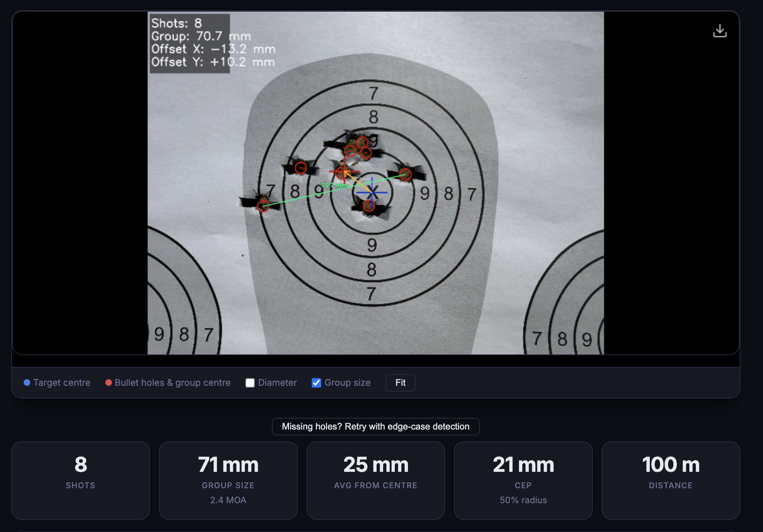Screen dimensions: 763x532
Task: Click the rightmost bullet hole marker near ring 9
Action: (x=406, y=175)
